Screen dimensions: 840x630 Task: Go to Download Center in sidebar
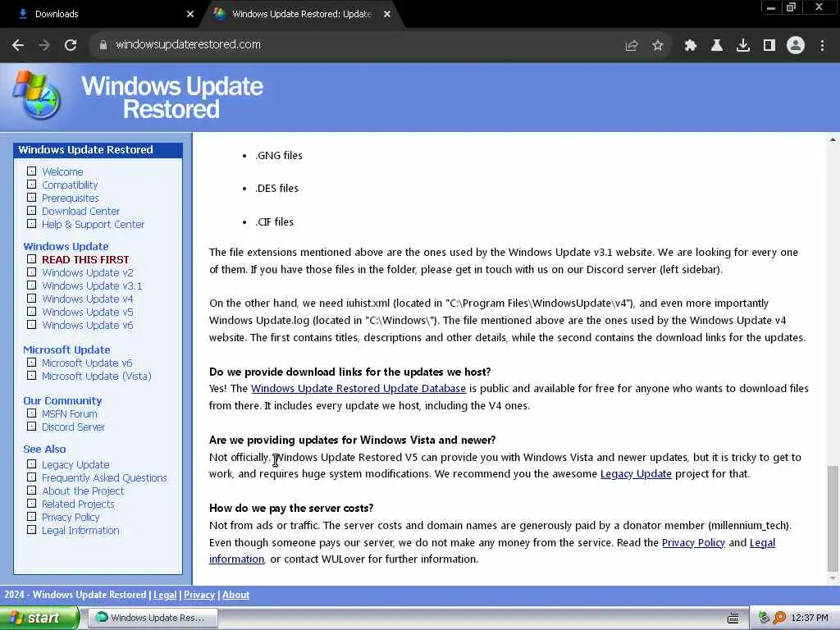pos(81,211)
